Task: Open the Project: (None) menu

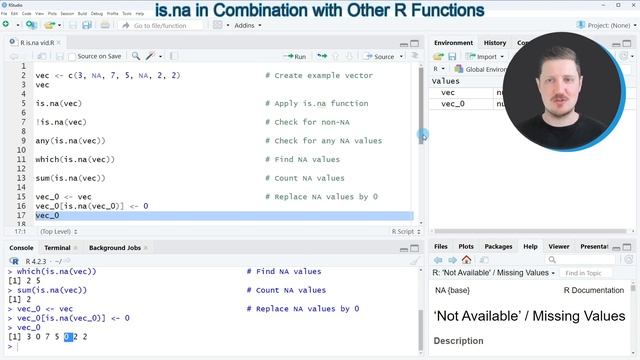Action: coord(606,25)
